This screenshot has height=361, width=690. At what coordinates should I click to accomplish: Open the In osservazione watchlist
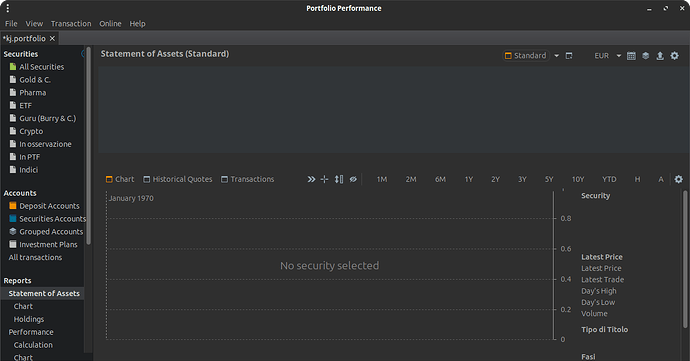(45, 144)
